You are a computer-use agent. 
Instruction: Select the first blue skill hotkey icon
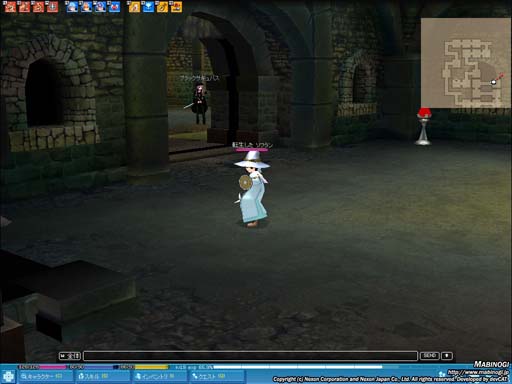(x=72, y=7)
